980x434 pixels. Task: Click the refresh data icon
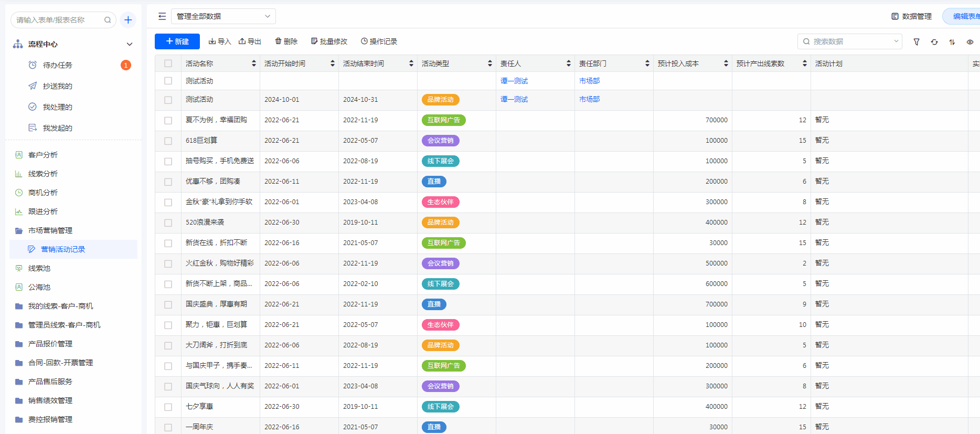coord(934,42)
